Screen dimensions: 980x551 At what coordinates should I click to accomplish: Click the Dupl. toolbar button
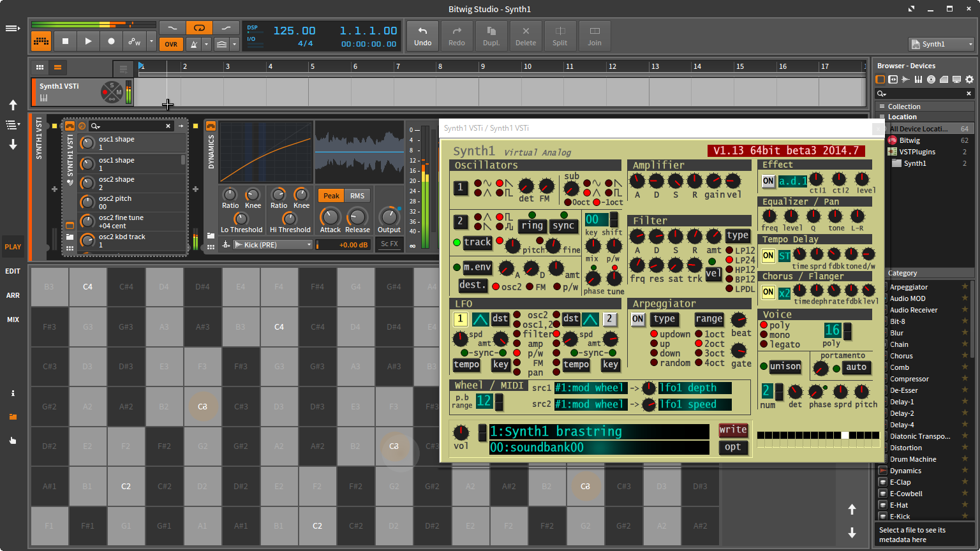tap(491, 36)
